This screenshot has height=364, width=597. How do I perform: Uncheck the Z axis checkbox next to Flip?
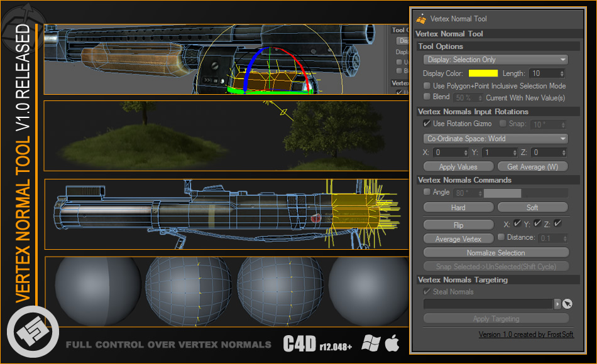tap(557, 223)
